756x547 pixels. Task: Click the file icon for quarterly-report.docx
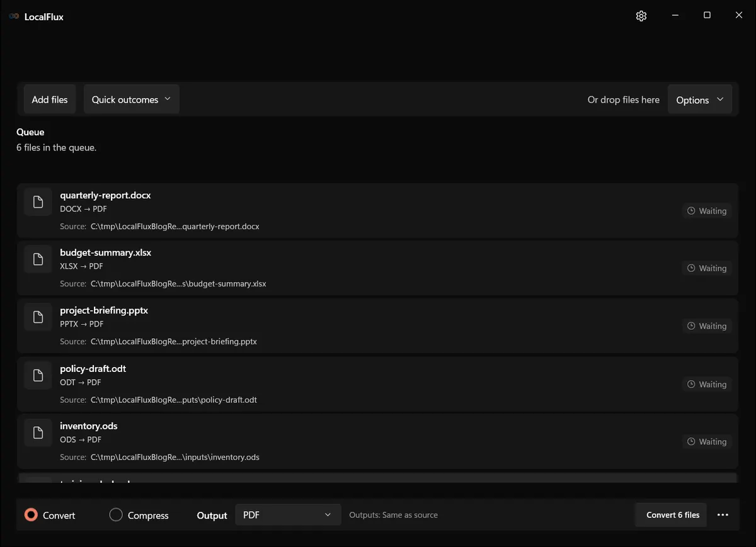(38, 201)
